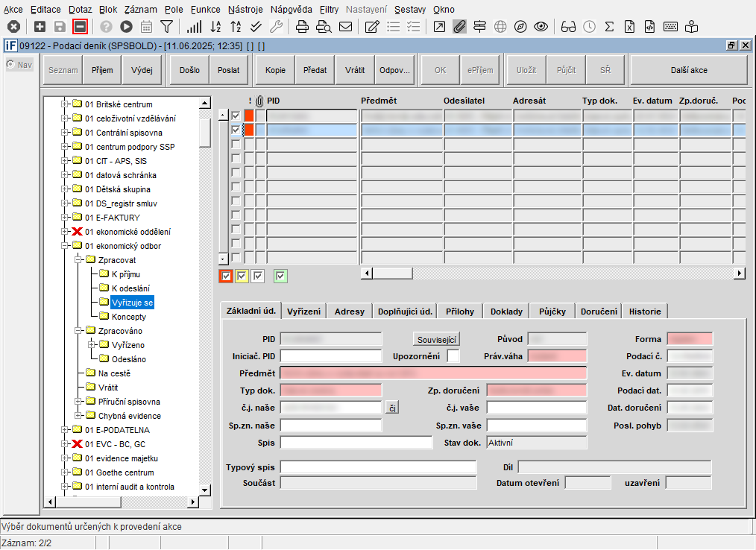The width and height of the screenshot is (756, 550).
Task: Click the eye view icon in toolbar
Action: coord(541,27)
